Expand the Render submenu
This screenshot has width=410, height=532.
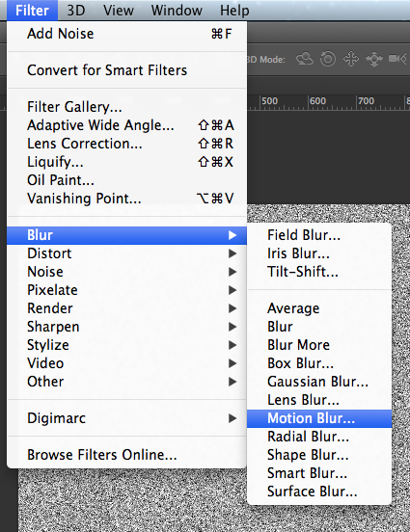(x=126, y=308)
